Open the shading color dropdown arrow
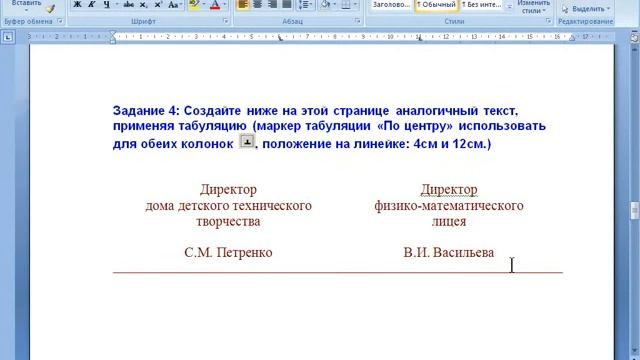This screenshot has height=360, width=640. tap(335, 4)
